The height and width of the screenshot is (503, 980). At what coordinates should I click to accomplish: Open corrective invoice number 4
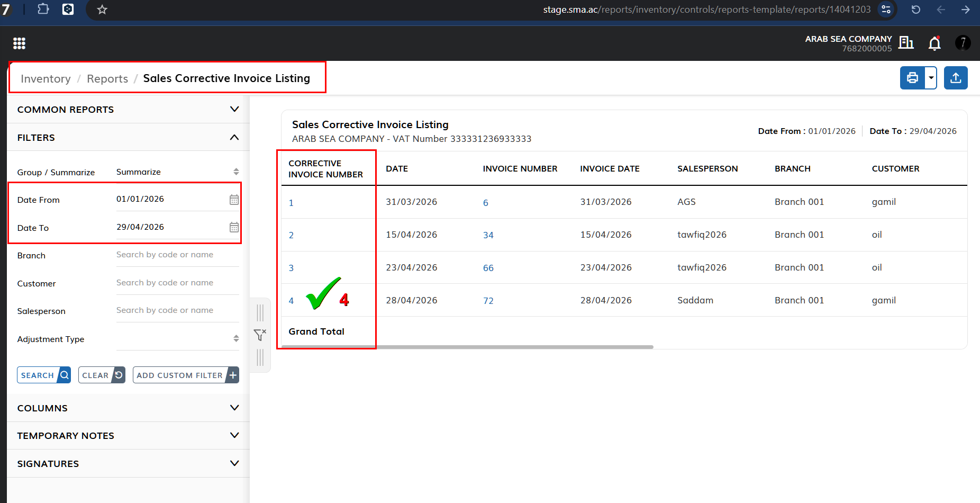click(291, 301)
